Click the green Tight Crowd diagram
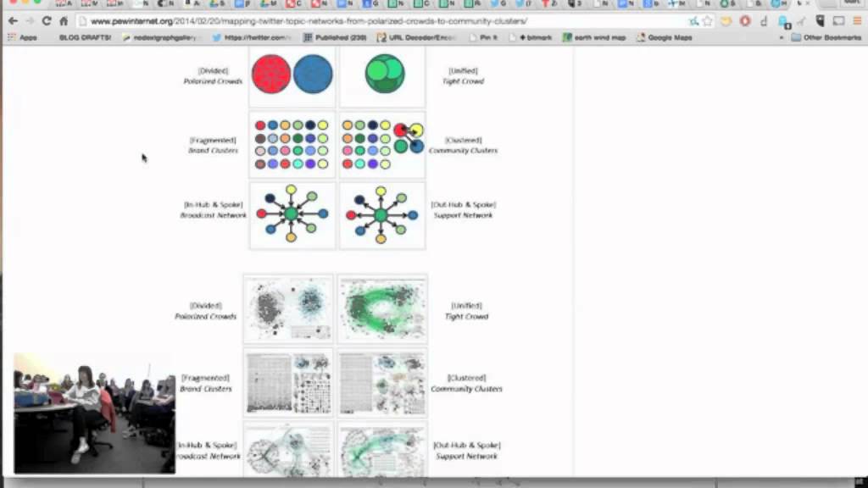 [x=382, y=75]
